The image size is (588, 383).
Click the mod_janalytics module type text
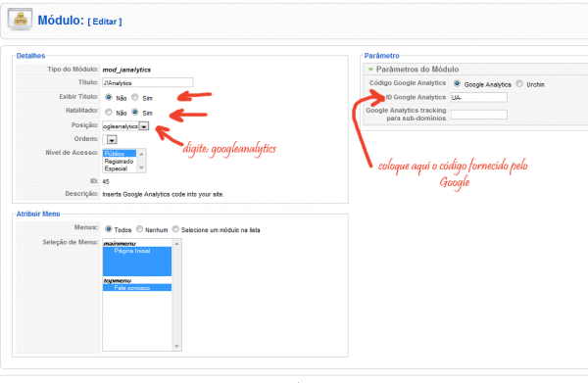click(126, 70)
